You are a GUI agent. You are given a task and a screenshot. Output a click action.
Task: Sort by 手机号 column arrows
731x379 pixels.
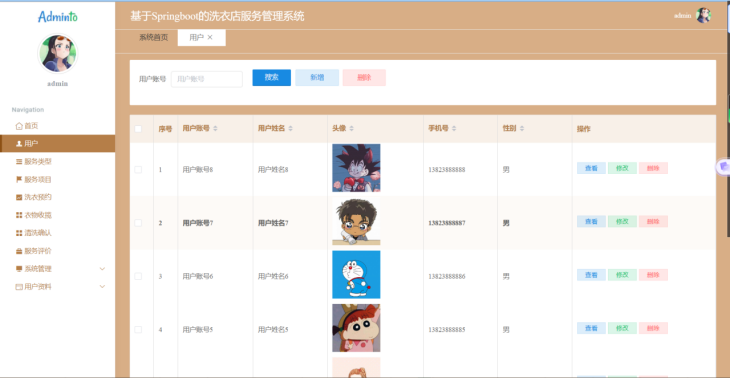(454, 128)
